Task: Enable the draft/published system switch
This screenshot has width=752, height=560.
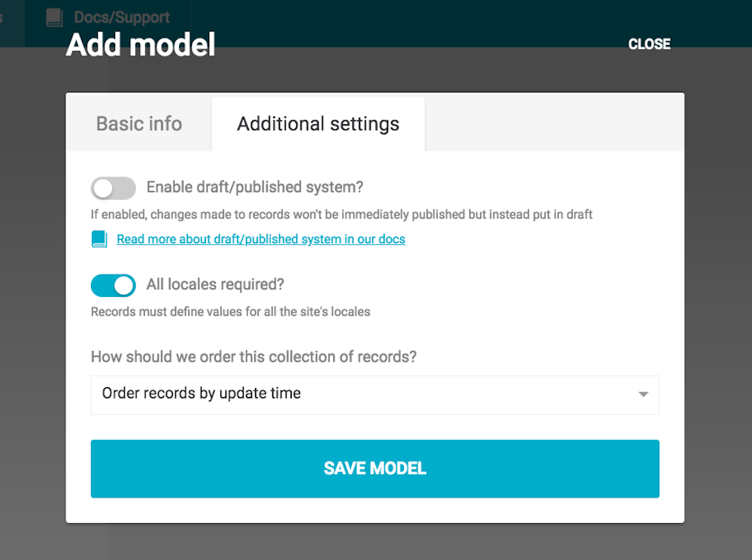Action: tap(114, 188)
